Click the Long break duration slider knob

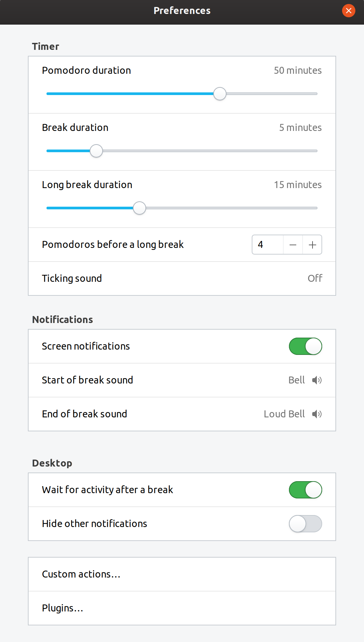coord(139,208)
